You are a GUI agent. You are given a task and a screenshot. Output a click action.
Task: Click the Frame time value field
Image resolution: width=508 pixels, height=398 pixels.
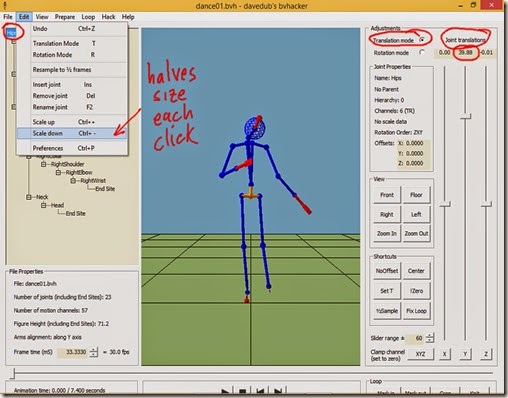pyautogui.click(x=73, y=352)
